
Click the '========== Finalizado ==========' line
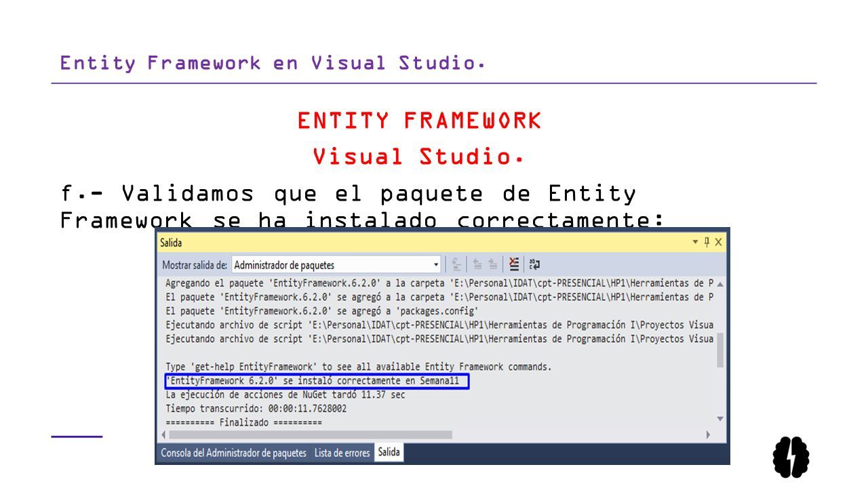(244, 422)
